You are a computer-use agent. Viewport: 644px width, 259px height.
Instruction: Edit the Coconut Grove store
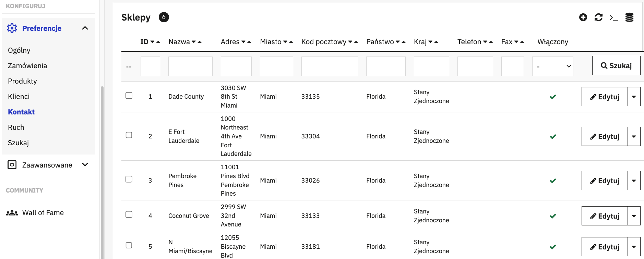(605, 216)
